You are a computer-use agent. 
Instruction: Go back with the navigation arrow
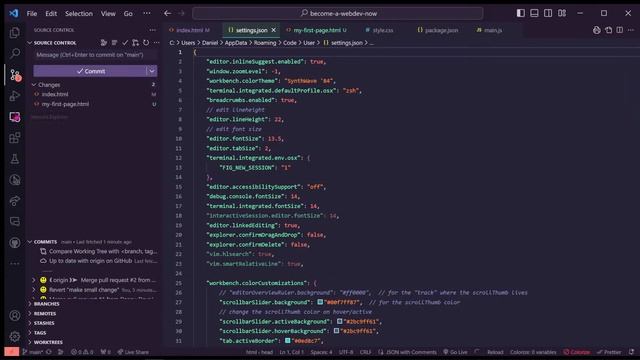tap(167, 13)
